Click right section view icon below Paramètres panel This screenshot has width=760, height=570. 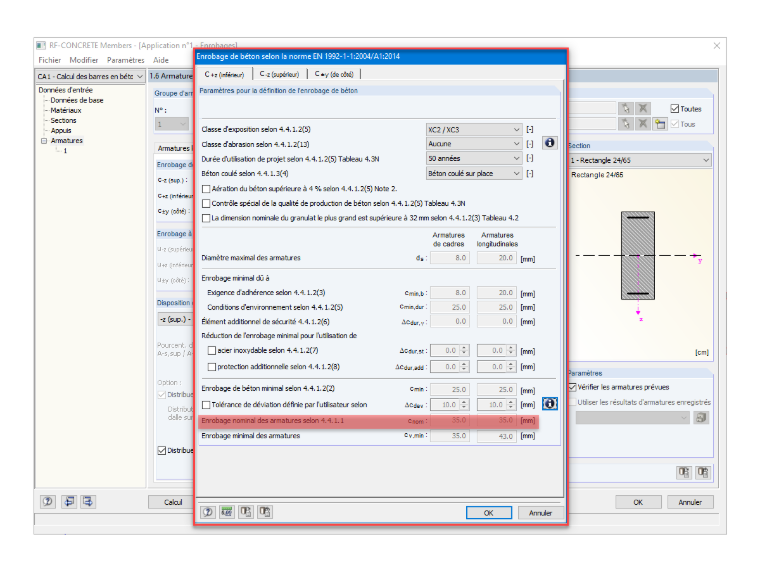(x=703, y=472)
